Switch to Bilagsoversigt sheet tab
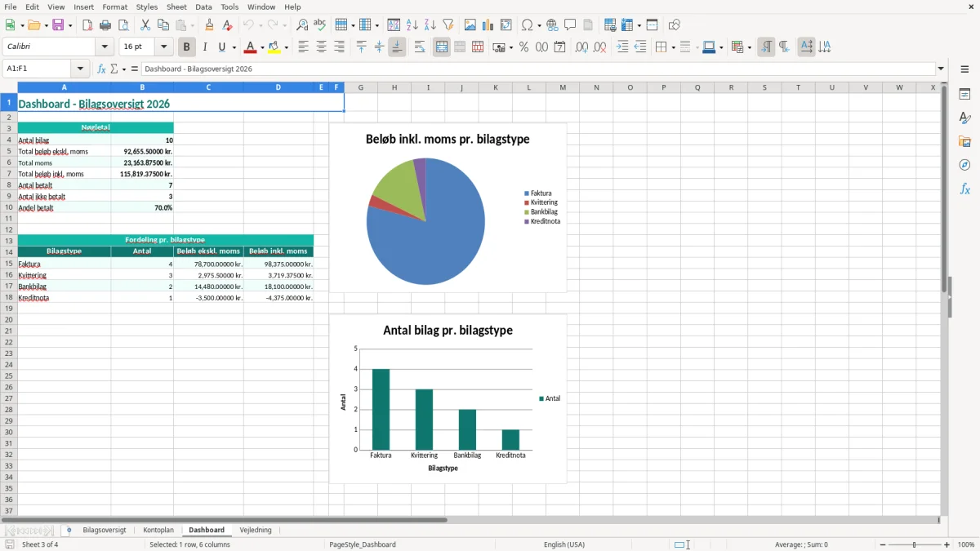 coord(105,531)
